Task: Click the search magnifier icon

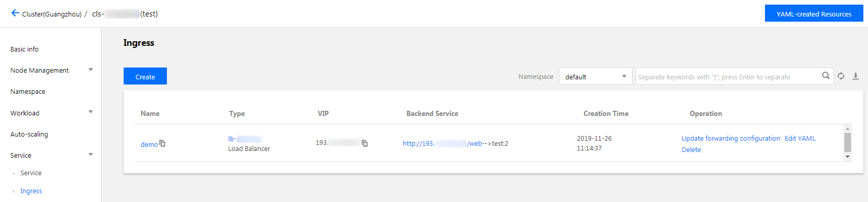Action: [826, 76]
